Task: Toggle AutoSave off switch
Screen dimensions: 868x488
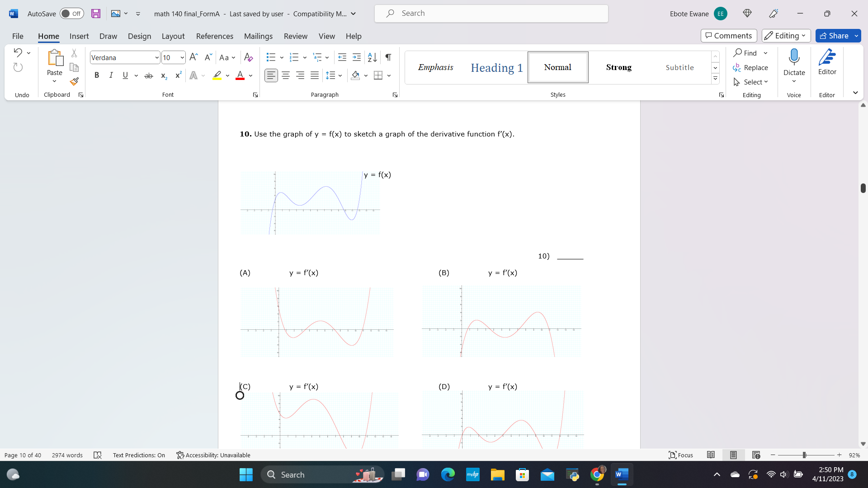Action: tap(71, 14)
